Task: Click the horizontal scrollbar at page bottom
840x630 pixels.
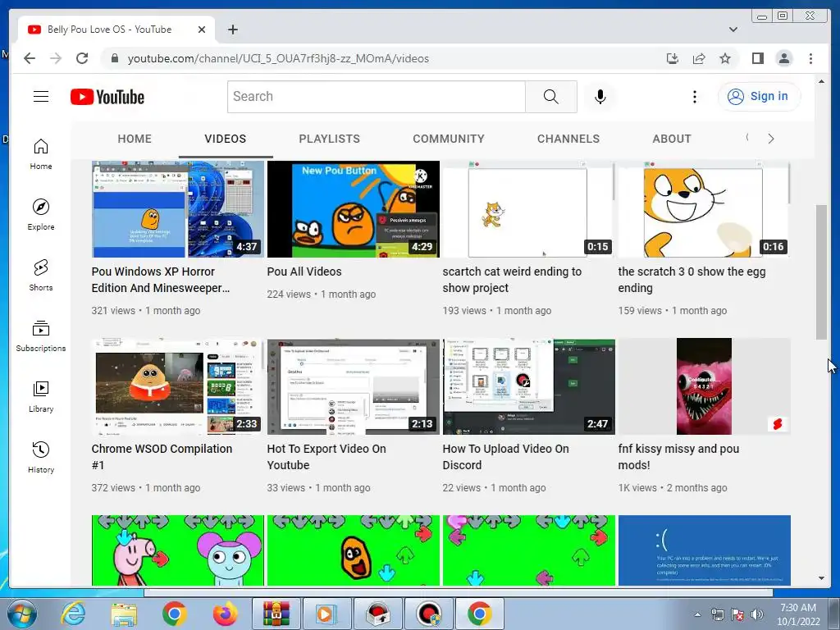Action: pyautogui.click(x=458, y=592)
